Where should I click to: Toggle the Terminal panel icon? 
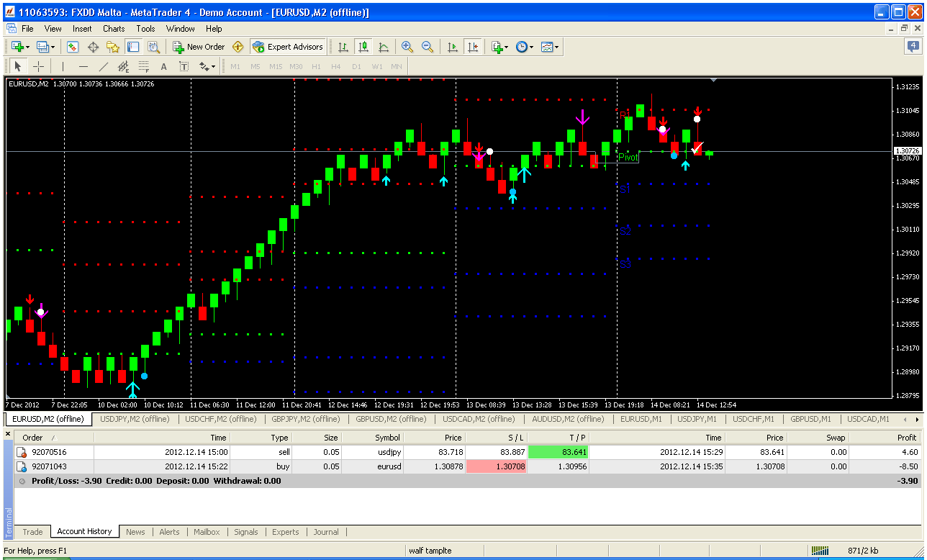tap(133, 47)
